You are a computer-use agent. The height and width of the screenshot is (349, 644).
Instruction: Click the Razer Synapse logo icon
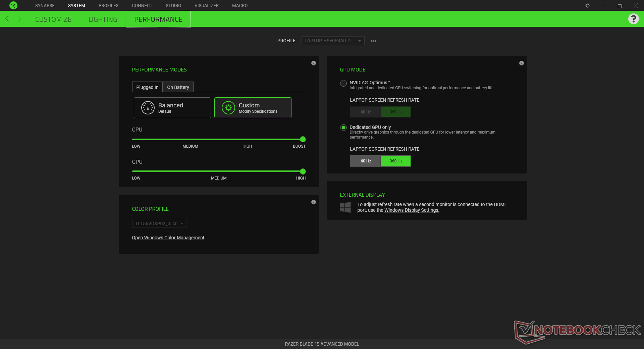[x=13, y=5]
